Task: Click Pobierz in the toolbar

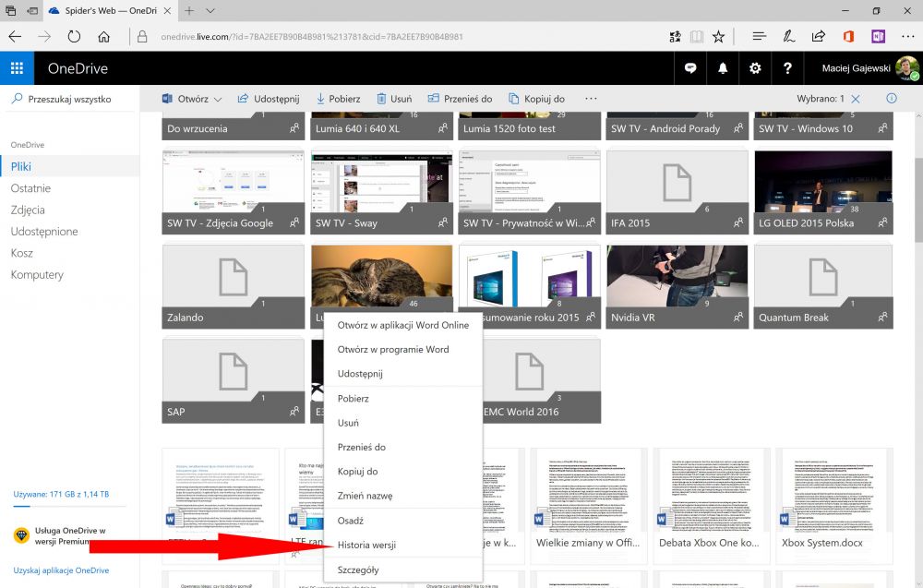Action: (339, 99)
